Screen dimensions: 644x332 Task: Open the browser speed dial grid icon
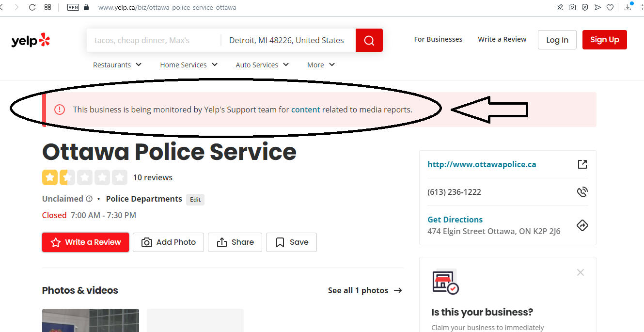(47, 7)
